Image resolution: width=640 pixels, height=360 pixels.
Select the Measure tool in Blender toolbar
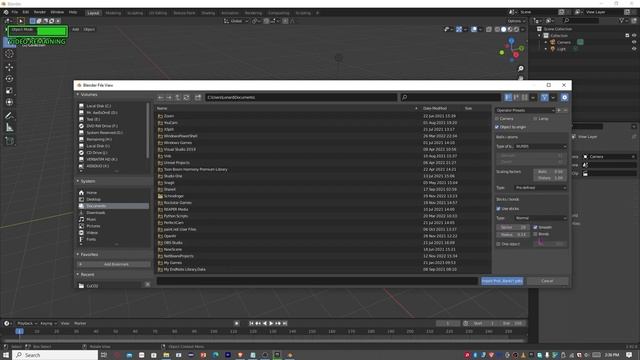pos(9,128)
